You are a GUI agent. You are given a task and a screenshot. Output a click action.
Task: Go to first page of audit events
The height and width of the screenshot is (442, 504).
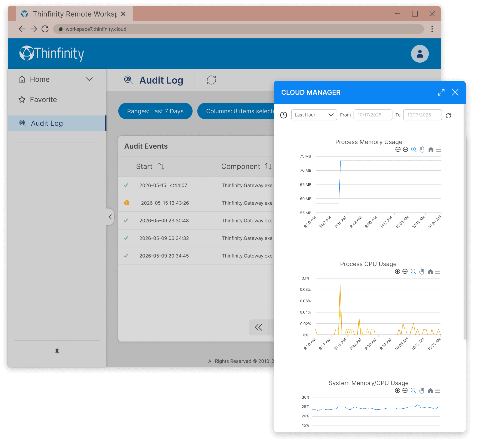pyautogui.click(x=258, y=327)
